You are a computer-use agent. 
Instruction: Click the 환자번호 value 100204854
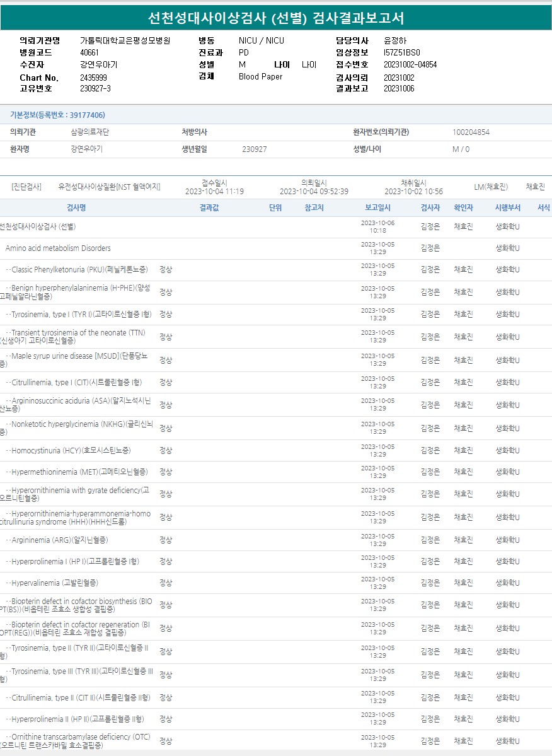point(471,132)
